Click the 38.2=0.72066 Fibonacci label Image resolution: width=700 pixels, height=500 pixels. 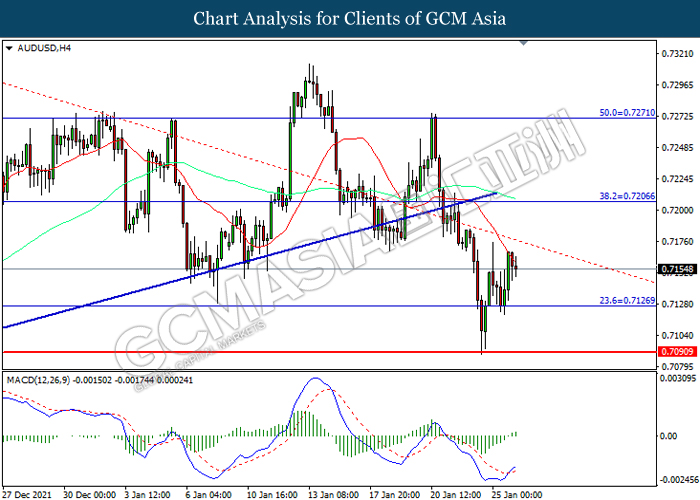[627, 196]
